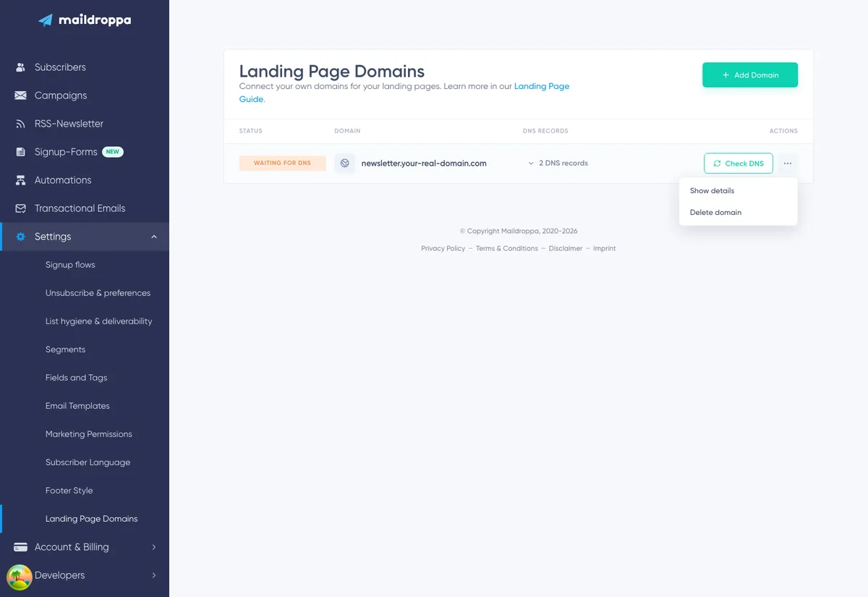The width and height of the screenshot is (868, 597).
Task: Choose Show details from dropdown menu
Action: pos(738,191)
